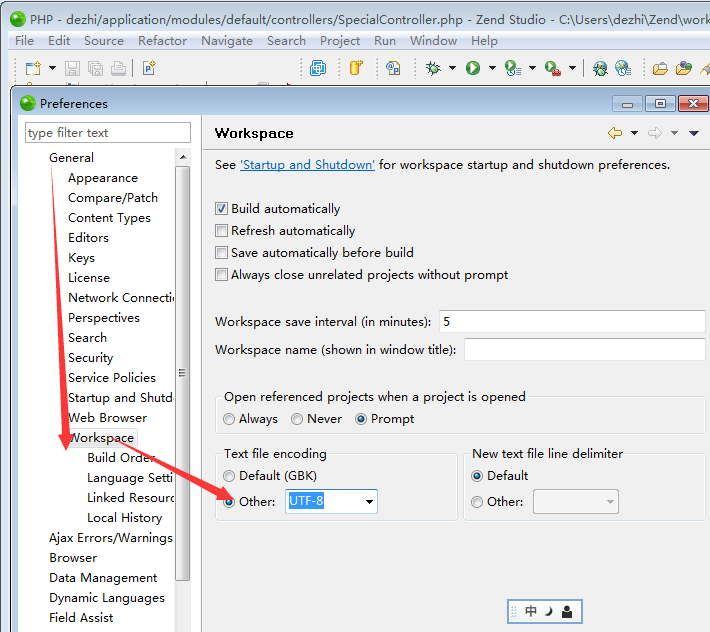
Task: Select Content Types in preferences tree
Action: 109,218
